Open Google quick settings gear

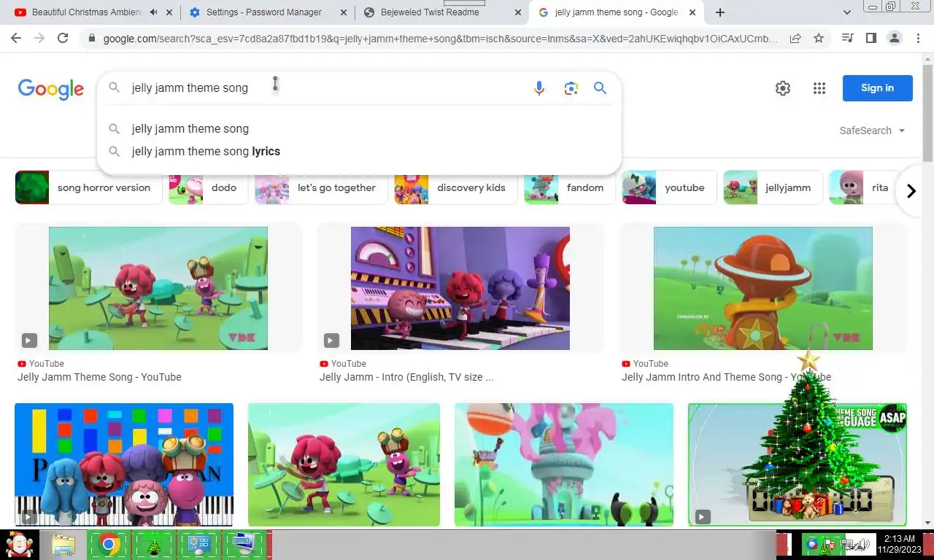pyautogui.click(x=783, y=88)
